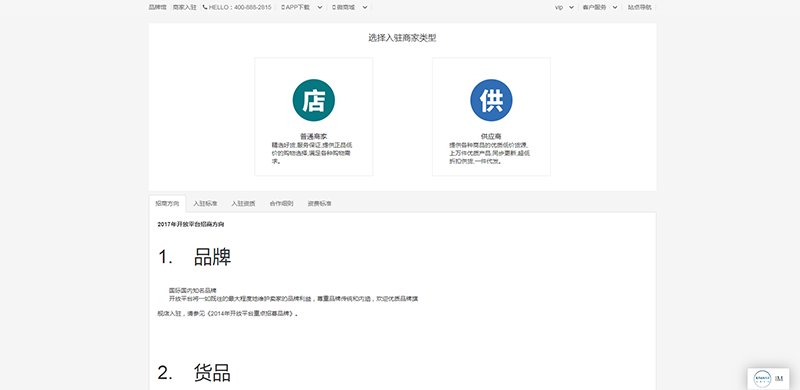This screenshot has width=800, height=390.
Task: Expand the 微商城 dropdown arrow
Action: pos(364,7)
